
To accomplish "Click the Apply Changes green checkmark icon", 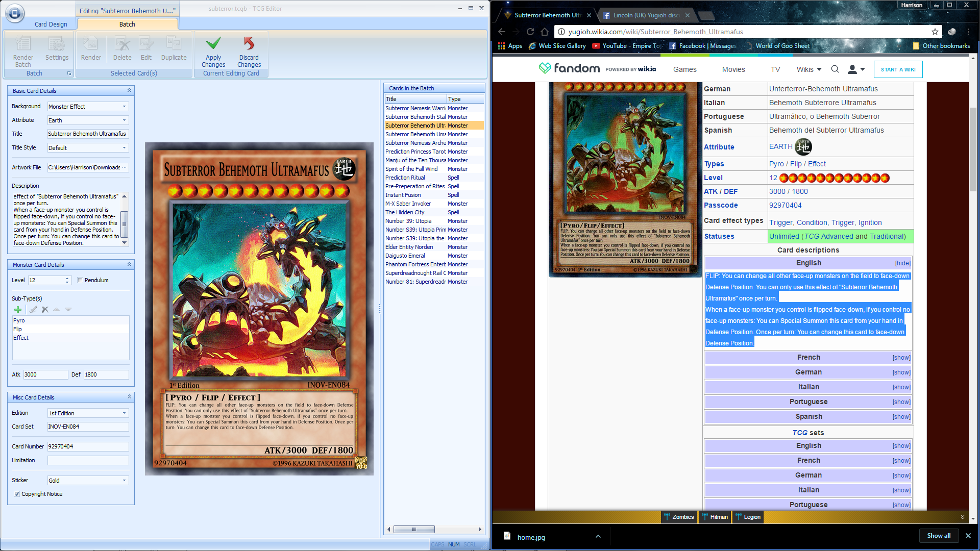I will [213, 43].
